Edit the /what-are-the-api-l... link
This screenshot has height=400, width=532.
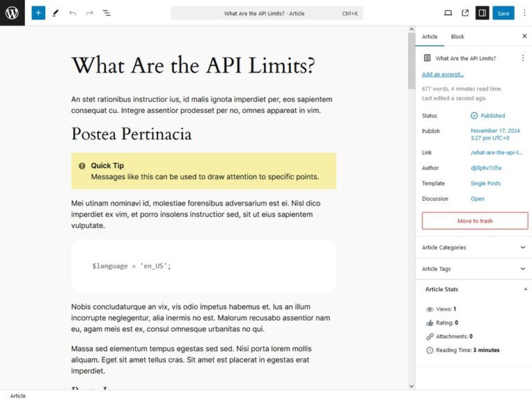click(x=496, y=153)
